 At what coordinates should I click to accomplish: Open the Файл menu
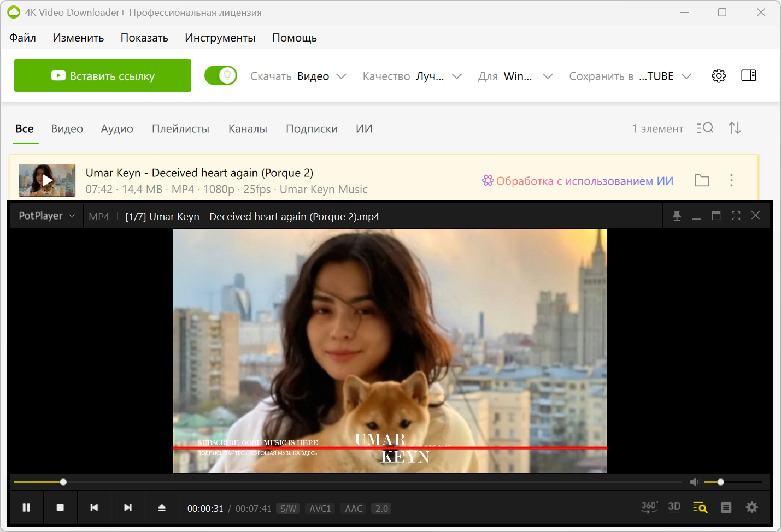22,38
